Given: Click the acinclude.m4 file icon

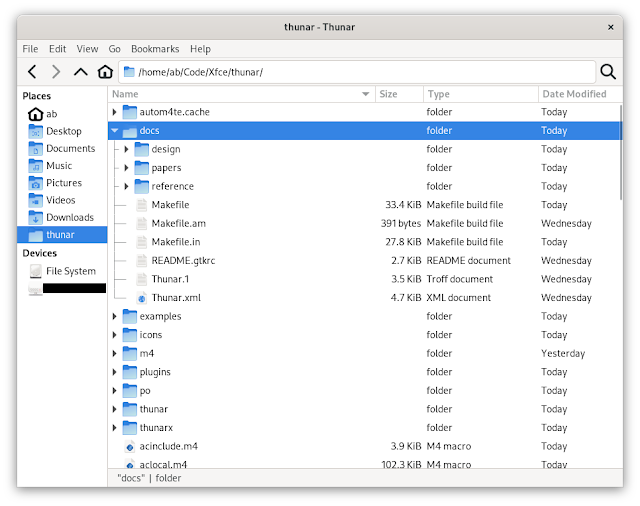Looking at the screenshot, I should (129, 446).
